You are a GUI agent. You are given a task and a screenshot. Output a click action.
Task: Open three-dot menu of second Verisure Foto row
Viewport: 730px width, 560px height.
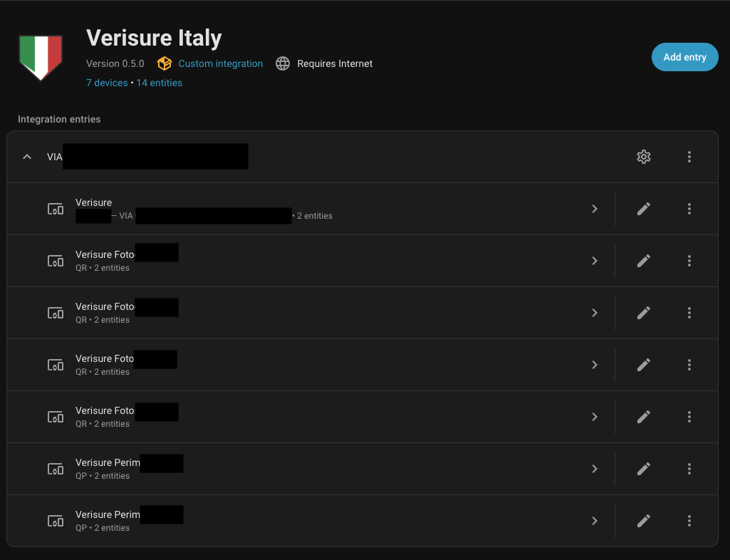(x=689, y=313)
